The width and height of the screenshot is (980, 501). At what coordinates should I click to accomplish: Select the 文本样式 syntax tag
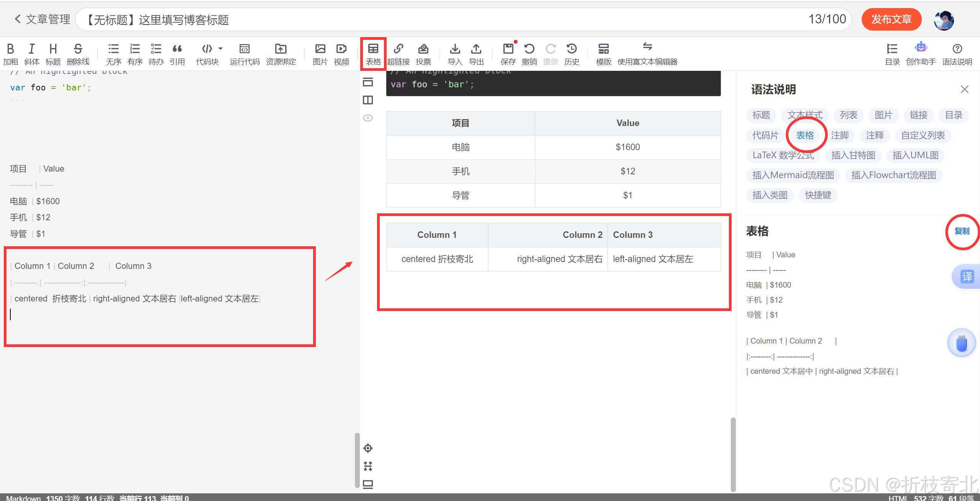tap(805, 115)
